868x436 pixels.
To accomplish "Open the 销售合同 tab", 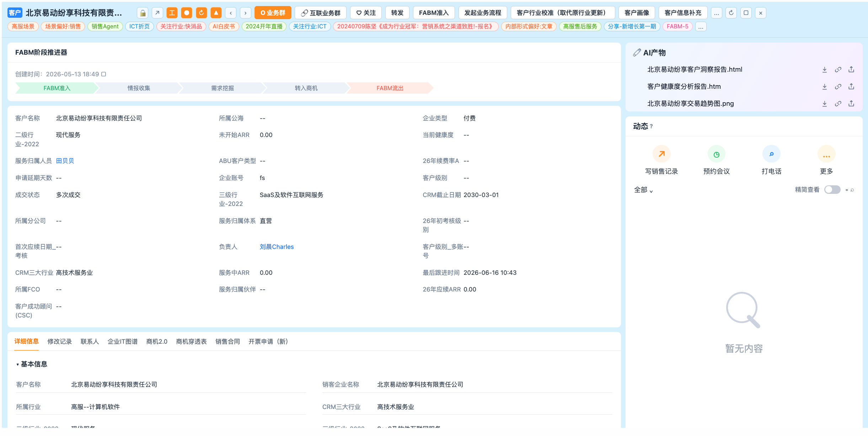I will pos(227,342).
